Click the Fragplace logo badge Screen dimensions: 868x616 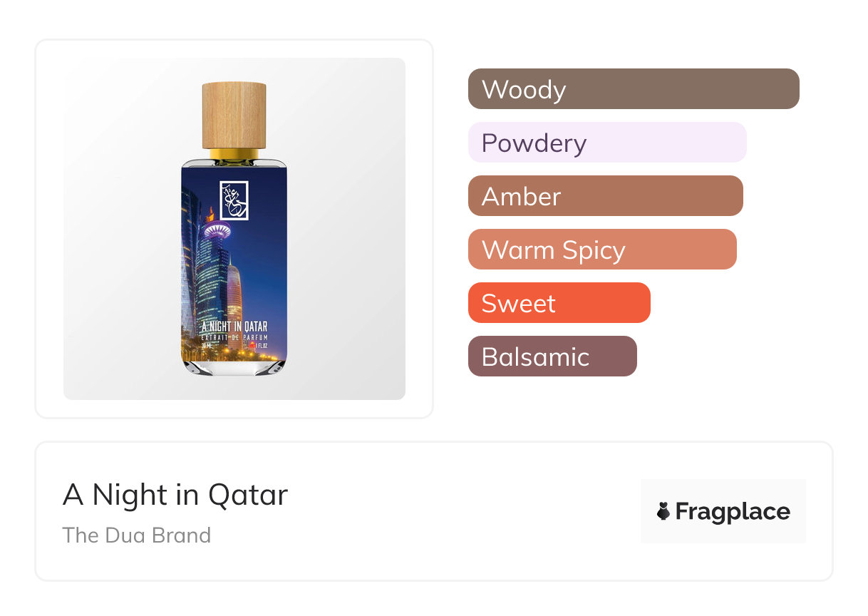point(723,511)
